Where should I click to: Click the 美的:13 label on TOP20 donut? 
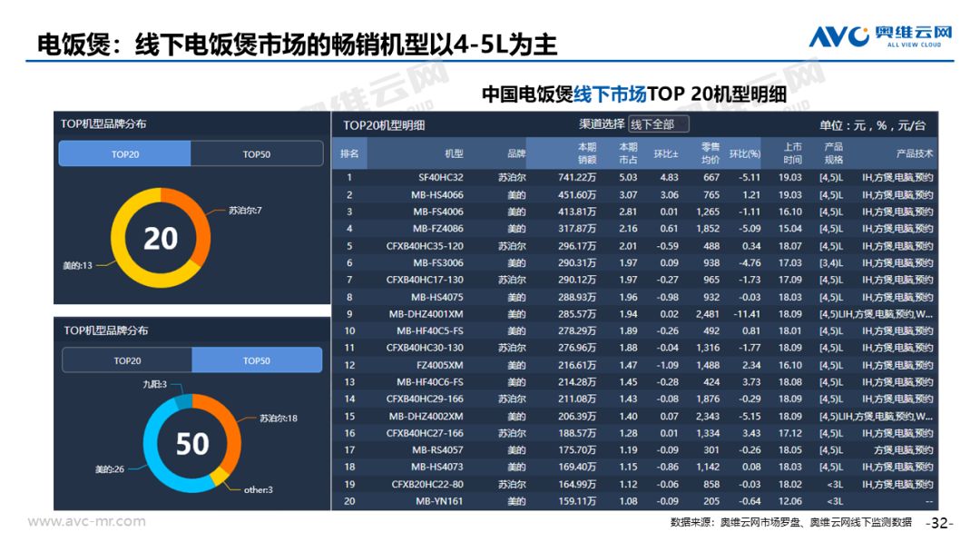(x=77, y=265)
